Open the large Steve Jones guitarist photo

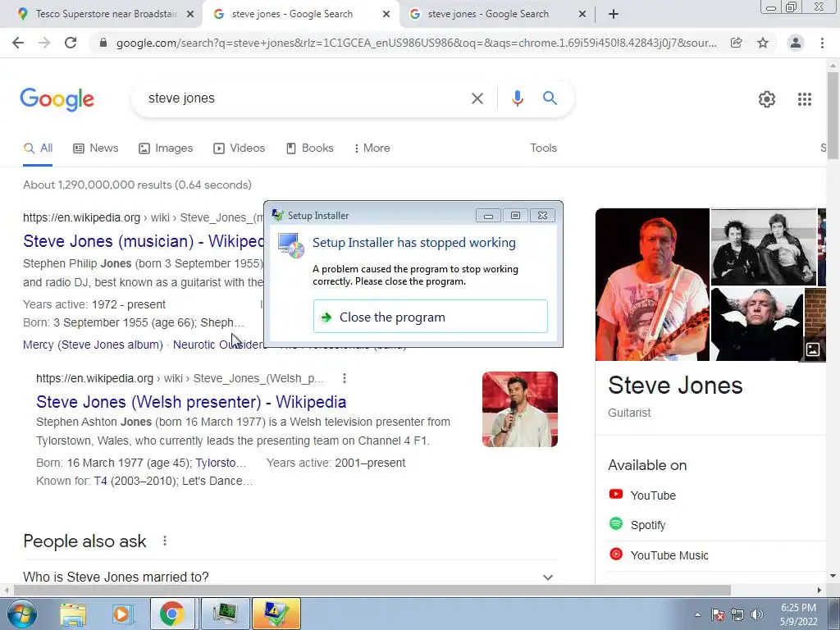pos(652,285)
